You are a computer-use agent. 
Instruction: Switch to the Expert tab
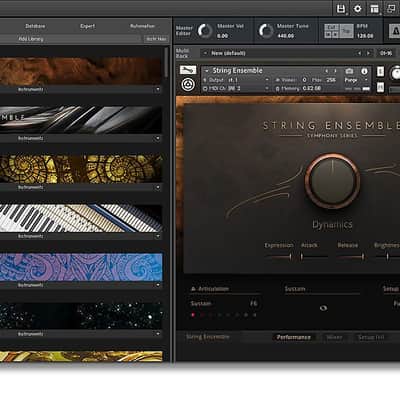pos(87,26)
